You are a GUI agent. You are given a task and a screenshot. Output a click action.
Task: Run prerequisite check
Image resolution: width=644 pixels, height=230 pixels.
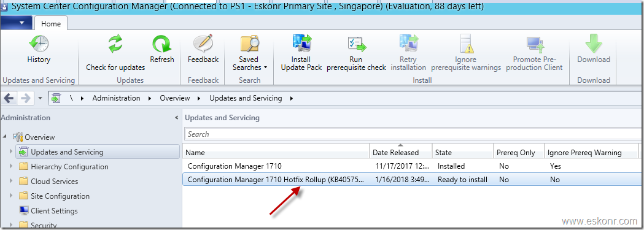[x=356, y=53]
